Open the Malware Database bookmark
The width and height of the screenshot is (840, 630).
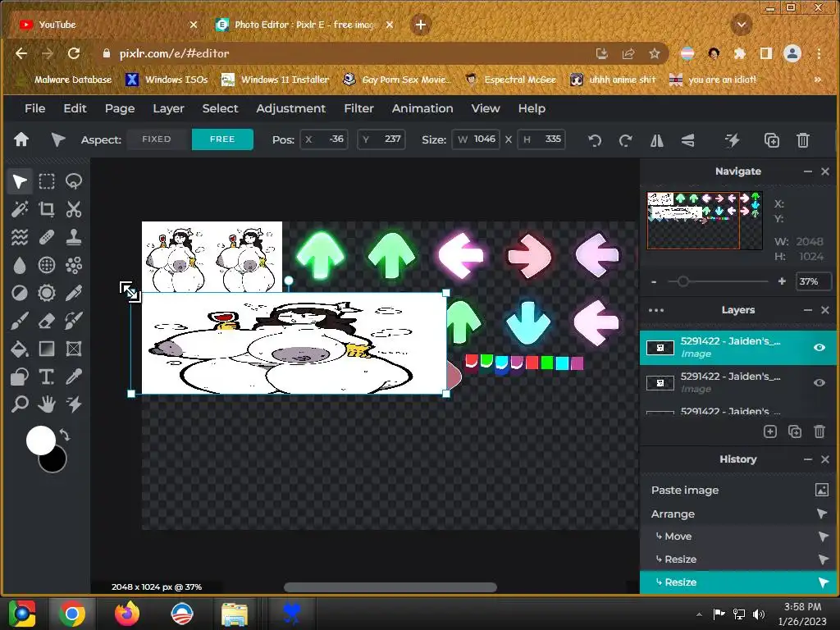click(x=64, y=80)
